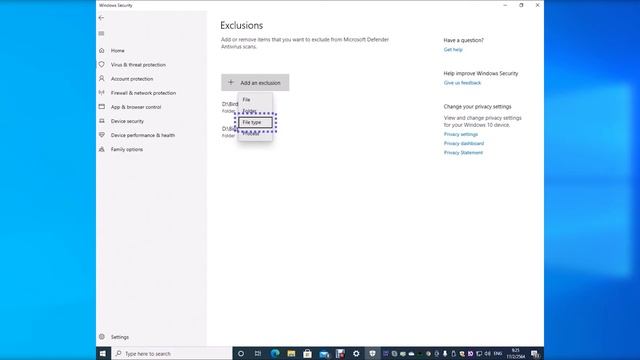This screenshot has width=640, height=360.
Task: Click the shield icon for Virus & threat protection
Action: click(x=102, y=64)
